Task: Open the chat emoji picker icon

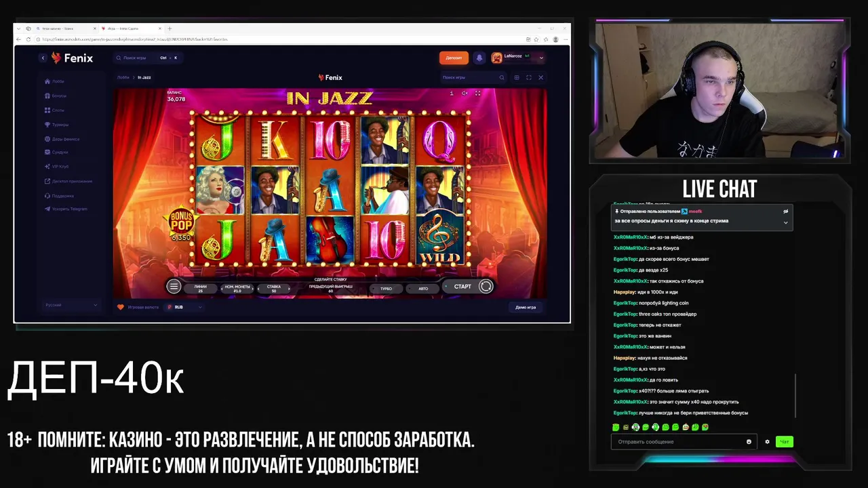Action: pyautogui.click(x=749, y=442)
